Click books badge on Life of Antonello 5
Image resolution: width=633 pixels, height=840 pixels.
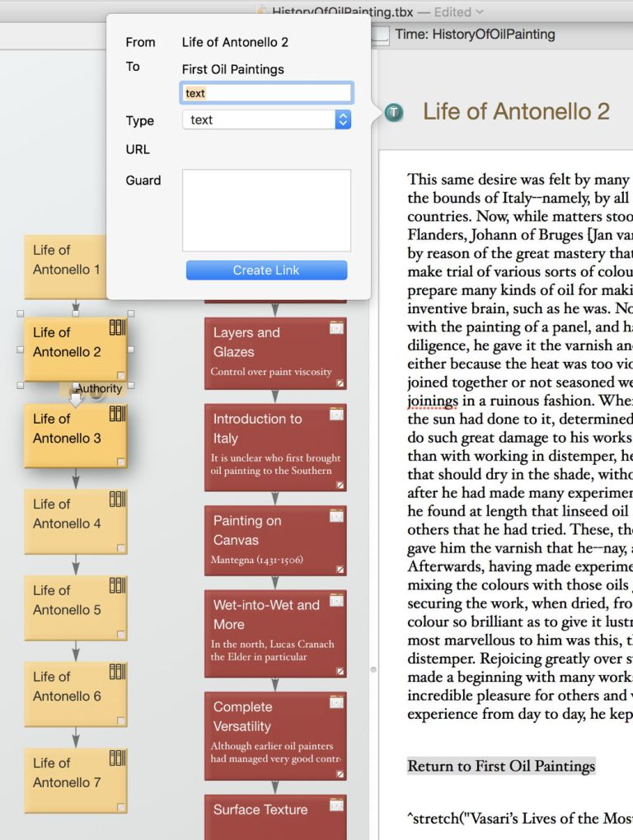pos(117,585)
